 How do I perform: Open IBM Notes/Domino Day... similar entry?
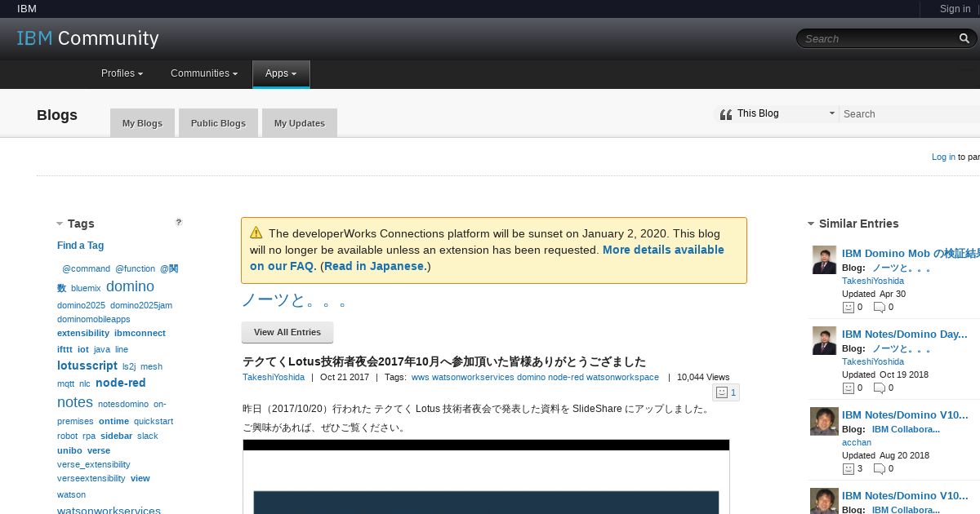tap(904, 335)
